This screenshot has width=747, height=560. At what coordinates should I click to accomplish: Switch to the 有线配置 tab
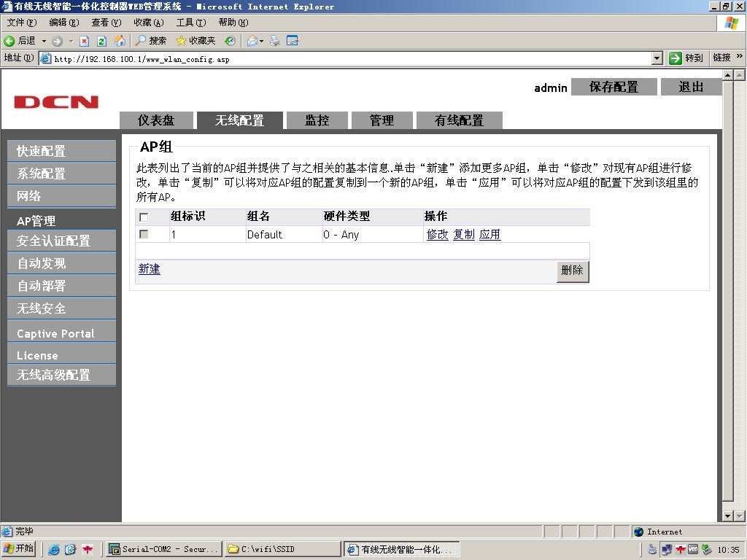460,120
